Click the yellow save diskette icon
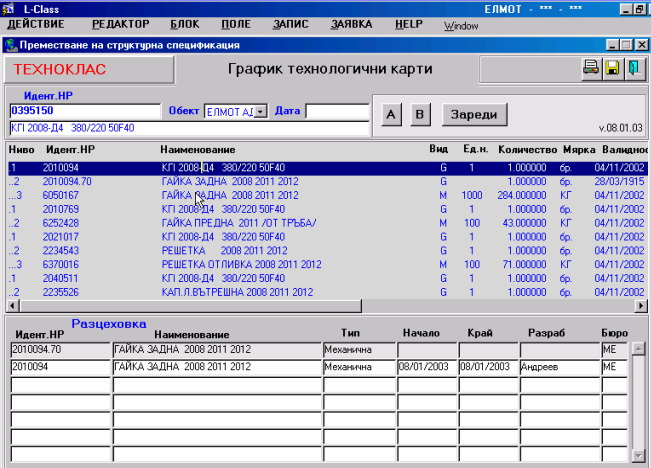Screen dimensions: 651x468 tap(612, 68)
